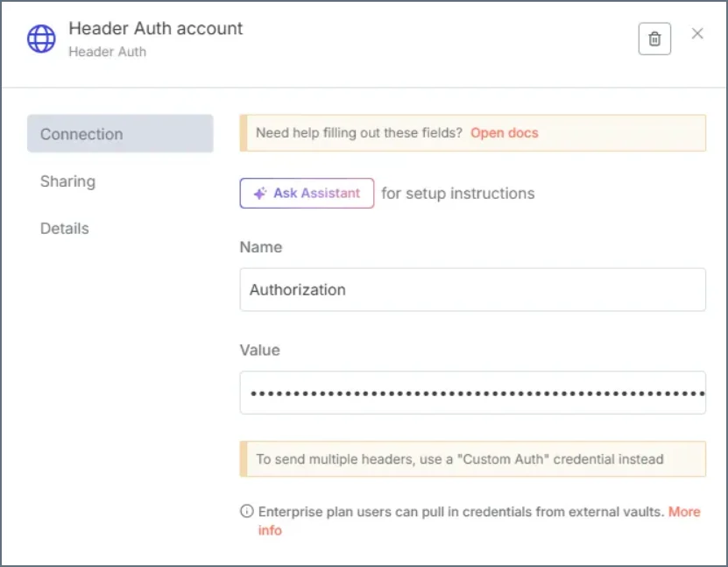This screenshot has height=567, width=728.
Task: Switch to the Sharing tab
Action: tap(67, 181)
